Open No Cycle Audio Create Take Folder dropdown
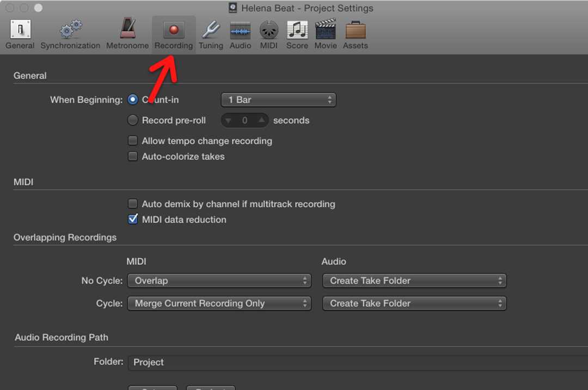This screenshot has width=588, height=390. [414, 281]
